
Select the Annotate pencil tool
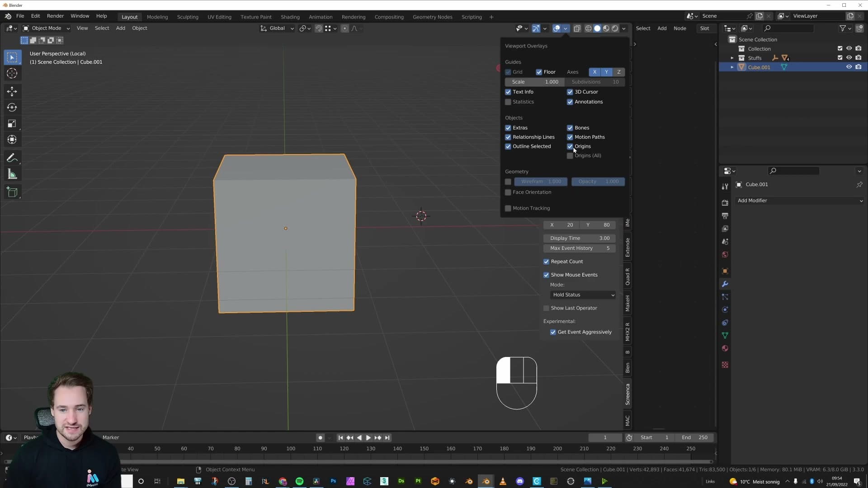[12, 158]
